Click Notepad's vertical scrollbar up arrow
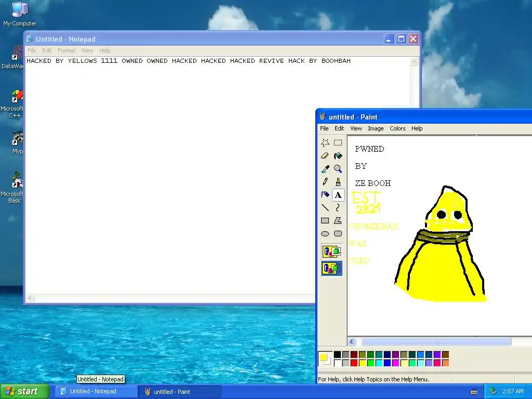The width and height of the screenshot is (532, 399). 414,61
